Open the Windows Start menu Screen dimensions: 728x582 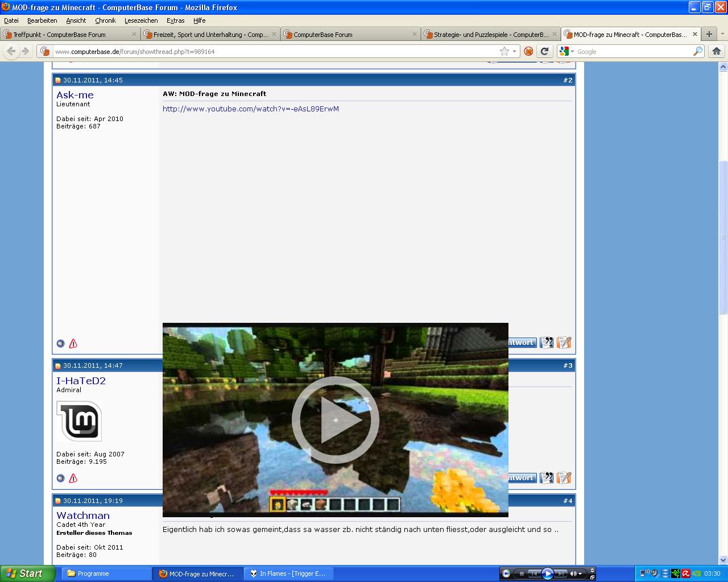[x=27, y=573]
